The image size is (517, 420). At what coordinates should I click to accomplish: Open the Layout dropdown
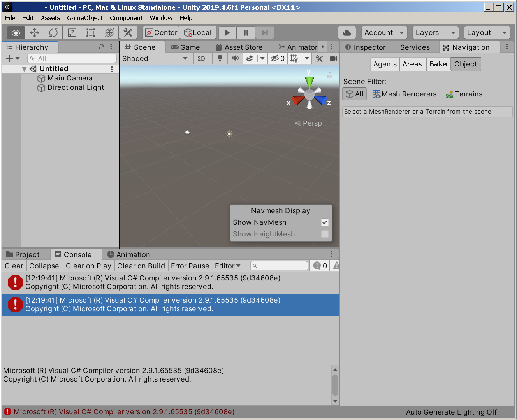(x=487, y=33)
